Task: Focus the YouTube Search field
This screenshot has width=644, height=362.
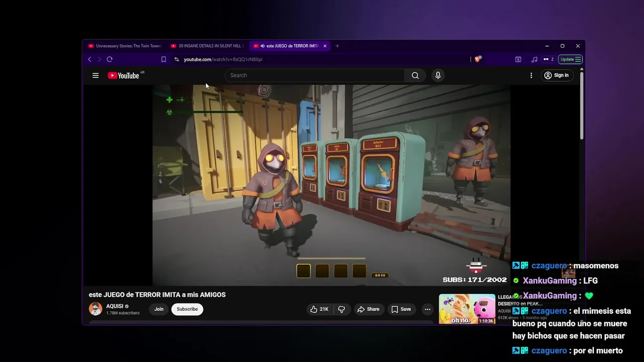Action: coord(315,75)
